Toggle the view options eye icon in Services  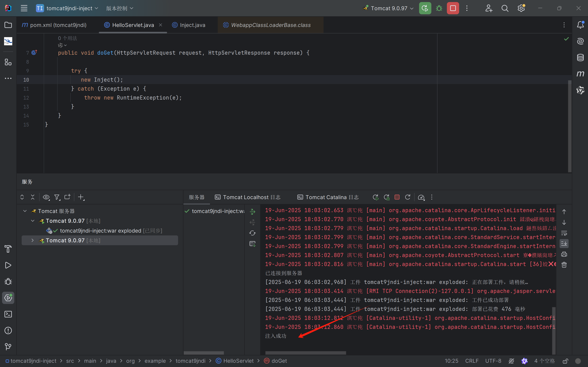pos(46,197)
